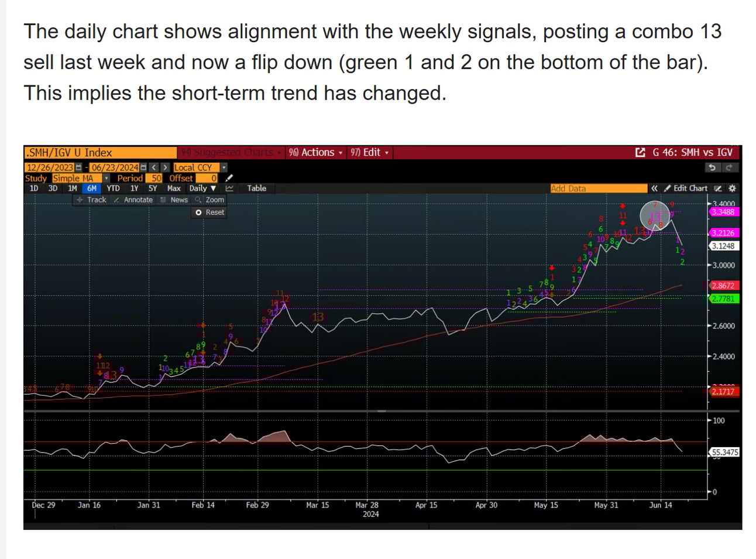Image resolution: width=756 pixels, height=559 pixels.
Task: Click the 2.7781 green price label
Action: (x=723, y=299)
